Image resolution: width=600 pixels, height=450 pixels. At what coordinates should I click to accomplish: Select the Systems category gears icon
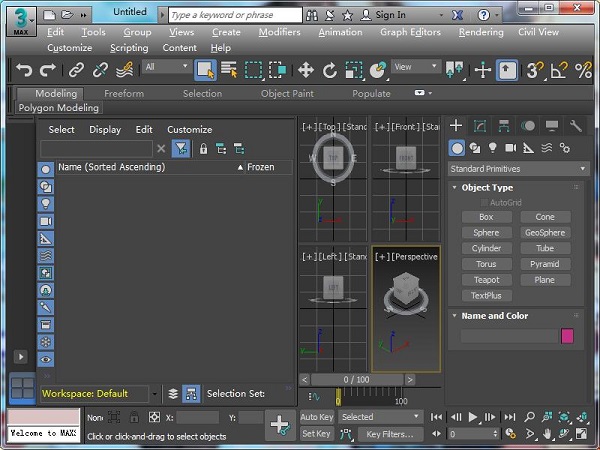click(x=564, y=148)
